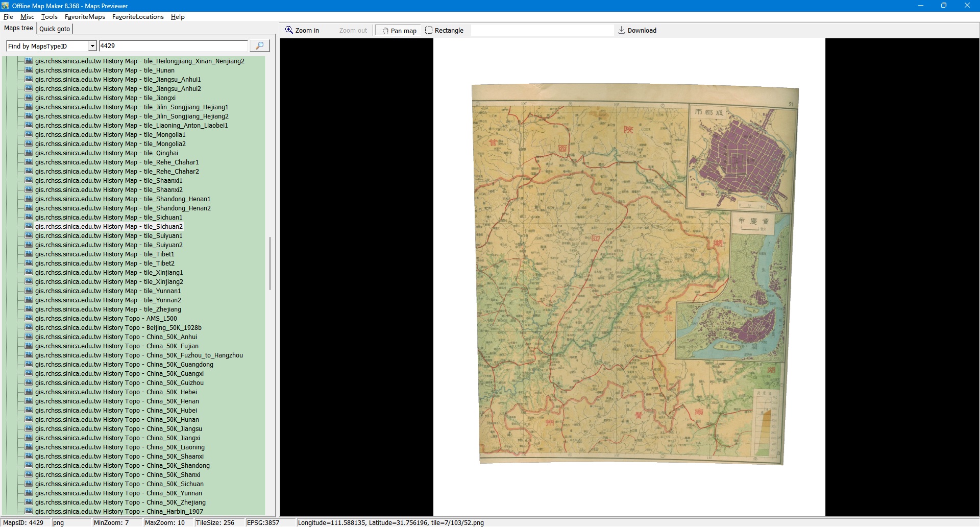Open the Find by MapsTypeID dropdown
Image resolution: width=980 pixels, height=527 pixels.
pos(92,46)
